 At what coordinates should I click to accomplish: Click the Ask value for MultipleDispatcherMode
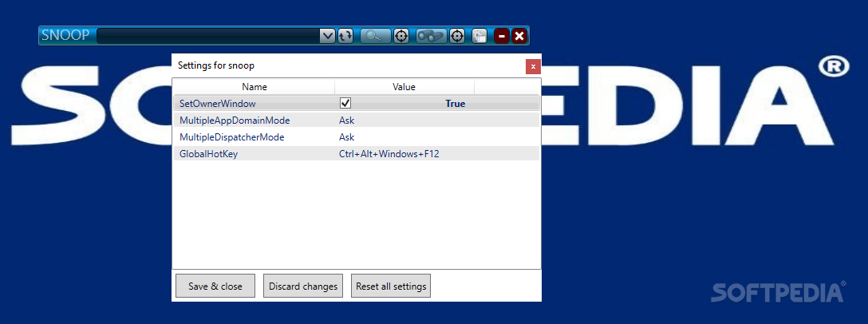(346, 136)
